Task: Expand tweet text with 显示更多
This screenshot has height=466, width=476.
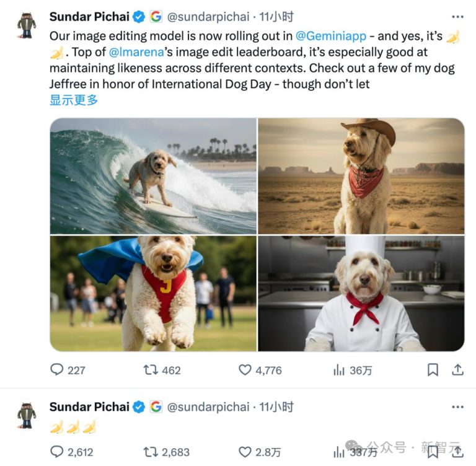Action: [74, 100]
